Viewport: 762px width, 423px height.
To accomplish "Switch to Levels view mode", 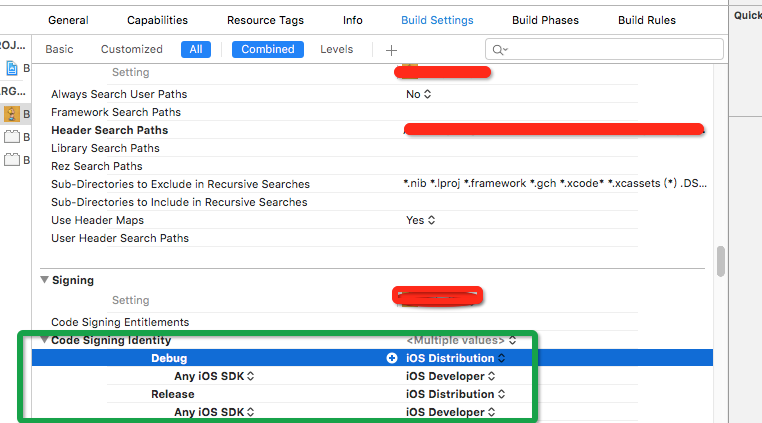I will [x=336, y=50].
